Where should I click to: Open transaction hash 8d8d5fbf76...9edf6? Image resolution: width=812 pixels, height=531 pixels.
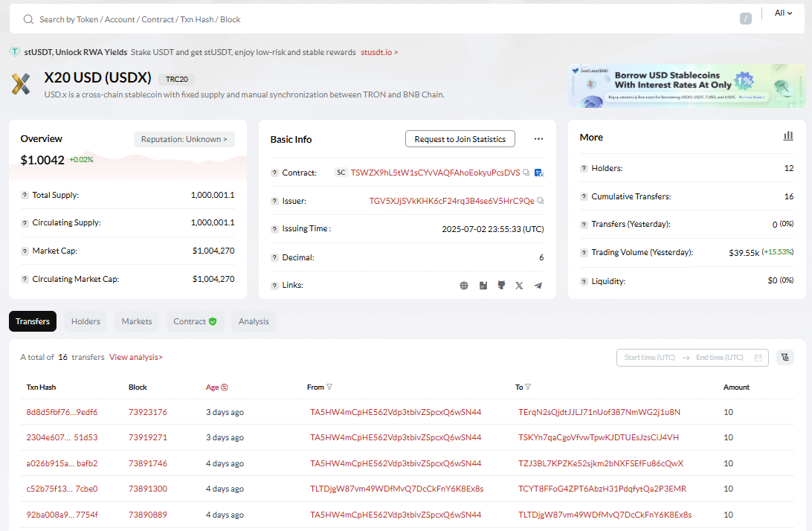click(x=62, y=412)
